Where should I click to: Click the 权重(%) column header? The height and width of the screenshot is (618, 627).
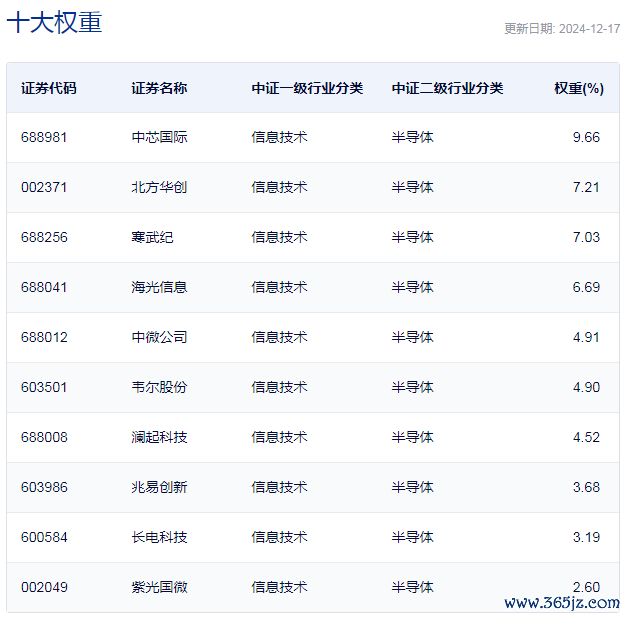pyautogui.click(x=579, y=88)
